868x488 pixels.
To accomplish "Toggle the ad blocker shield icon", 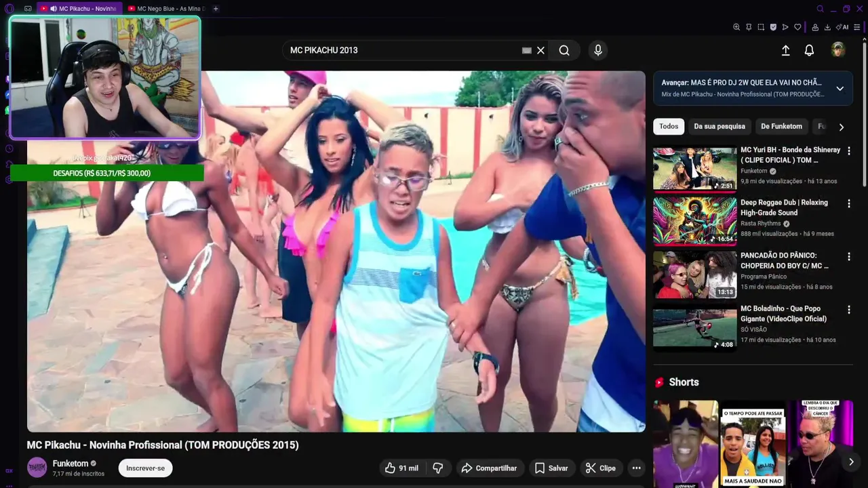I will coord(773,27).
